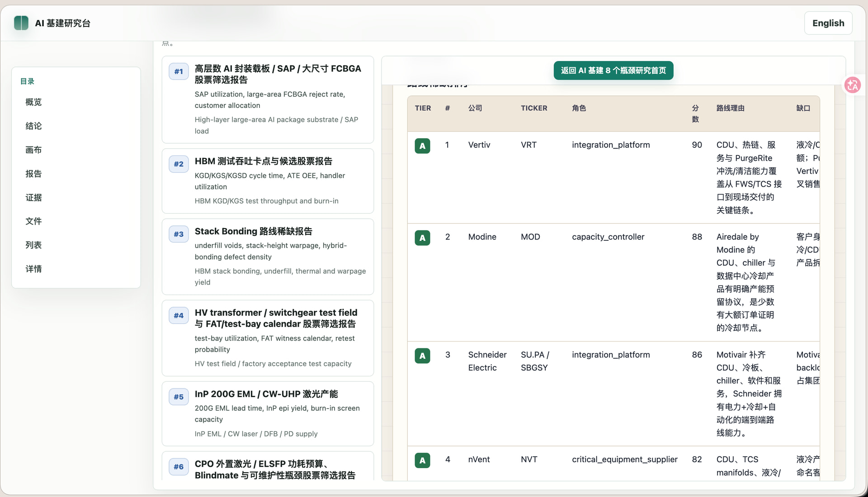Click the TICKER column header

point(534,108)
